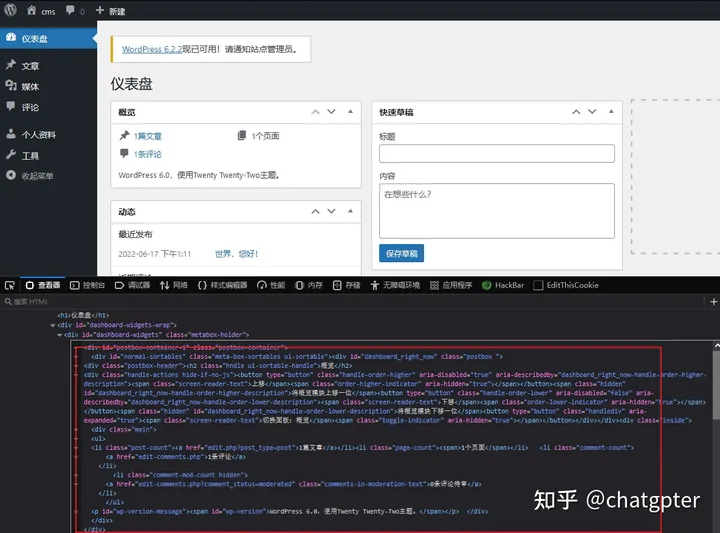Screen dimensions: 720x533
Task: Click the media icon beside 媒体
Action: pyautogui.click(x=11, y=85)
